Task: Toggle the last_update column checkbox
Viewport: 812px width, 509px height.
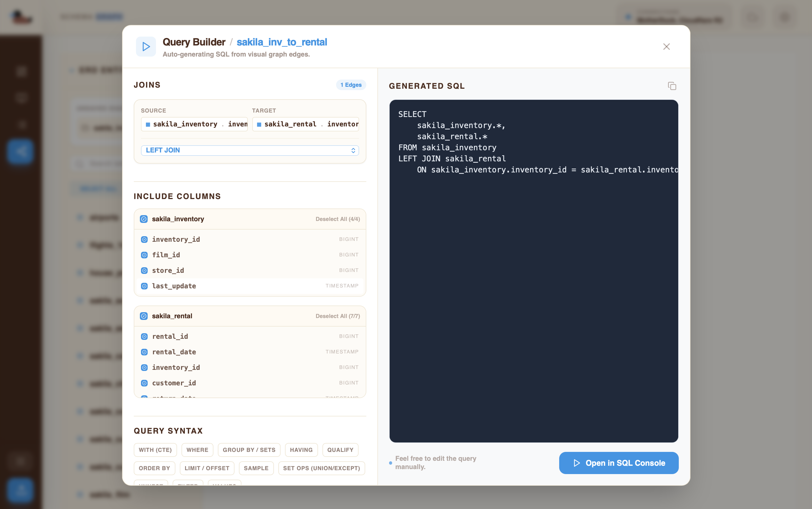Action: coord(145,286)
